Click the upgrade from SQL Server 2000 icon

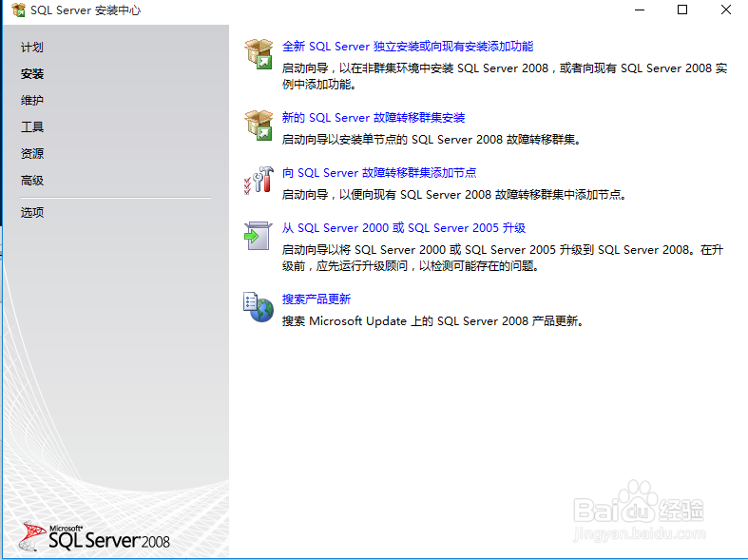tap(259, 236)
